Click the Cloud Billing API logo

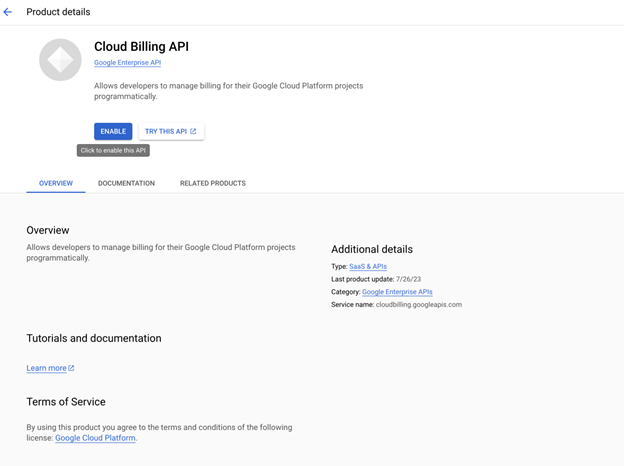[x=60, y=60]
